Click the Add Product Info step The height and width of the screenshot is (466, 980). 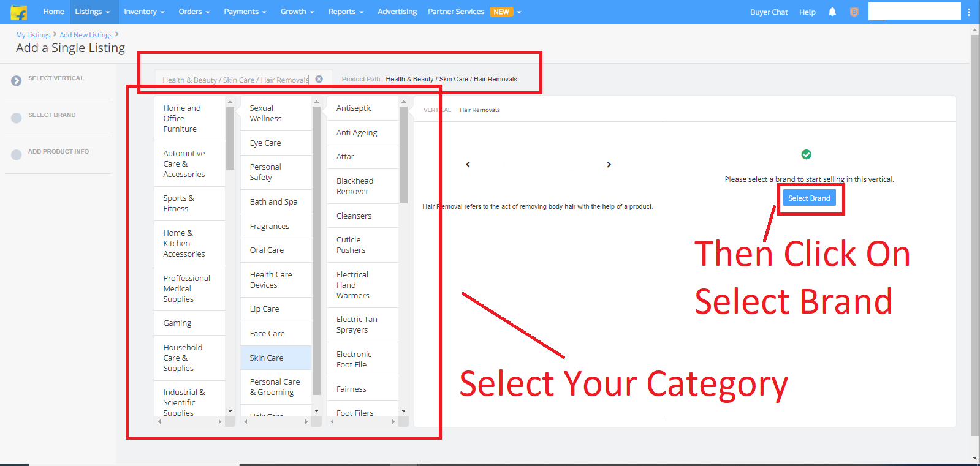pyautogui.click(x=58, y=152)
